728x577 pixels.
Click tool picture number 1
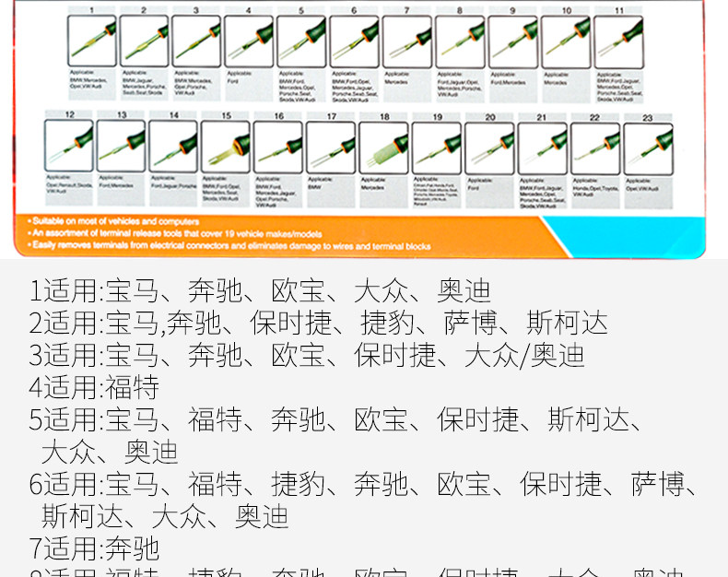(x=92, y=41)
